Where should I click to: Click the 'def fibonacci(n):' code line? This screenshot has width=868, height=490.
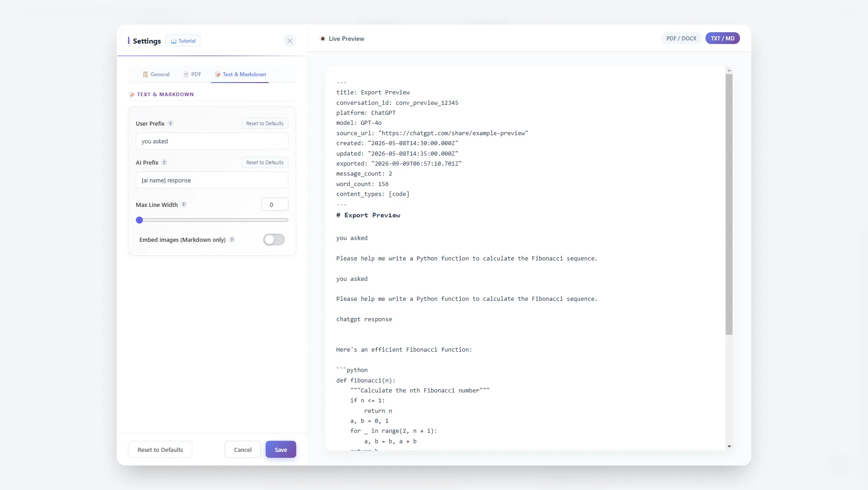(x=366, y=381)
